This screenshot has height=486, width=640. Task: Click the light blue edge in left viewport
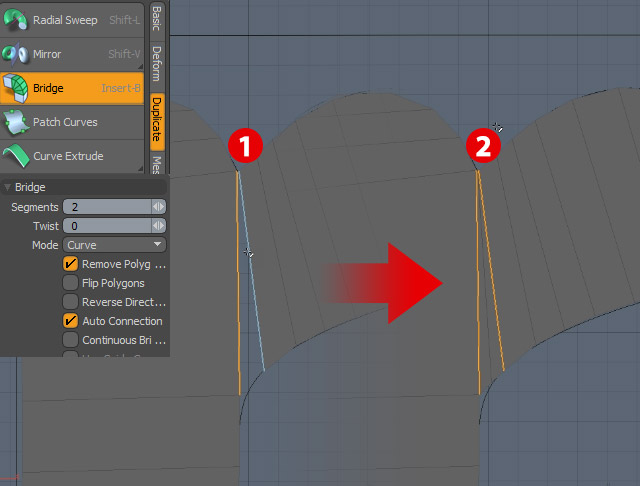252,271
